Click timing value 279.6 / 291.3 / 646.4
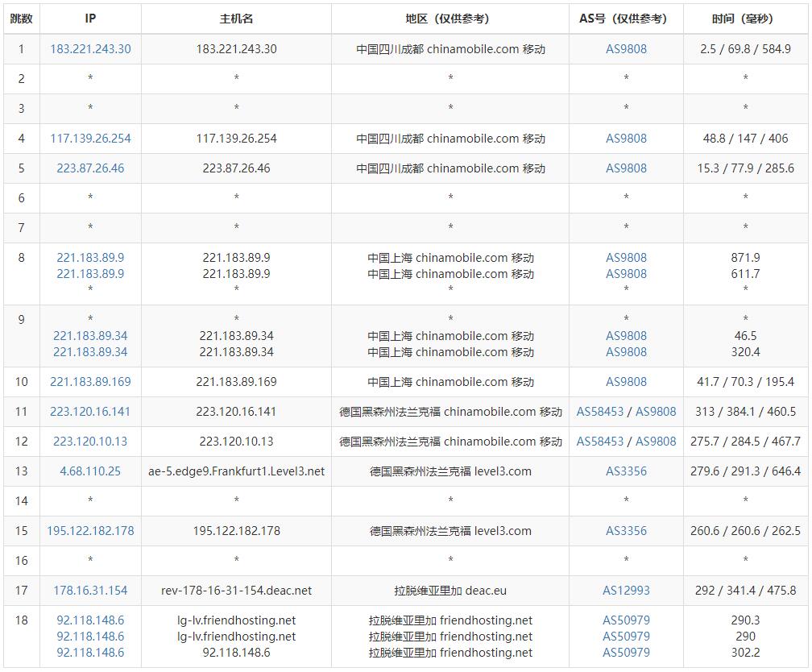 click(745, 471)
